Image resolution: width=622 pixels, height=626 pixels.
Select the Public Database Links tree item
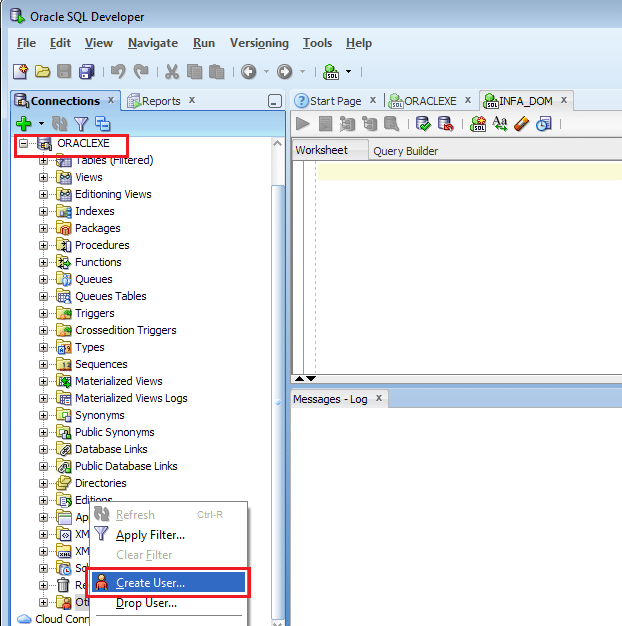click(x=126, y=466)
